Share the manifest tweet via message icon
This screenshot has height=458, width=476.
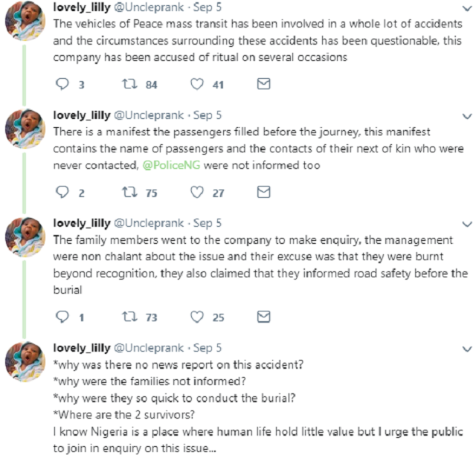point(263,193)
